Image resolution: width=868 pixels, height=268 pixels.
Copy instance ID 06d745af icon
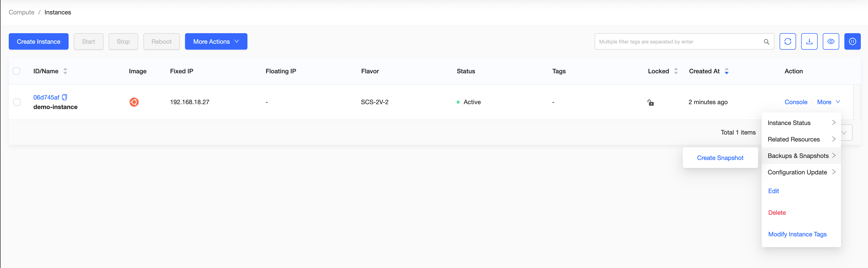(x=65, y=97)
